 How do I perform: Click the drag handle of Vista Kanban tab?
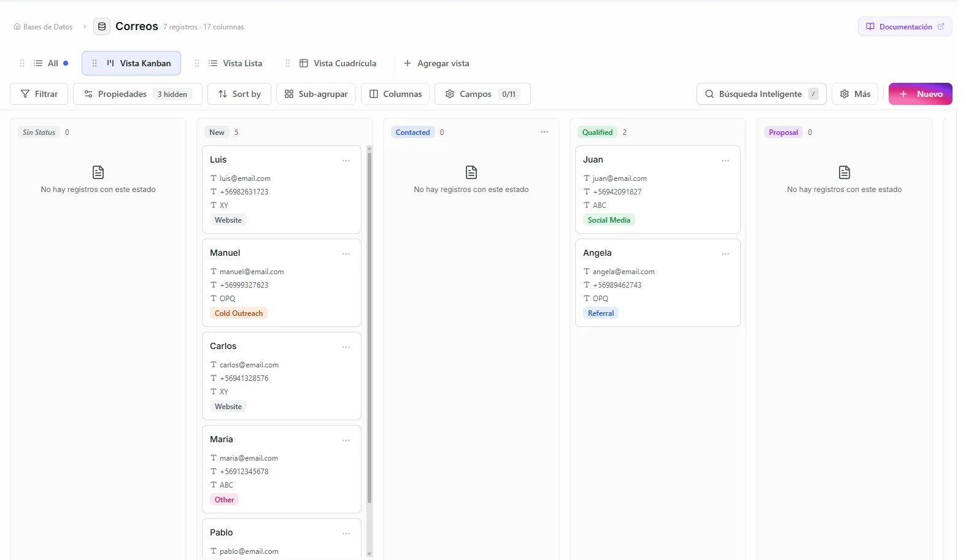click(95, 63)
